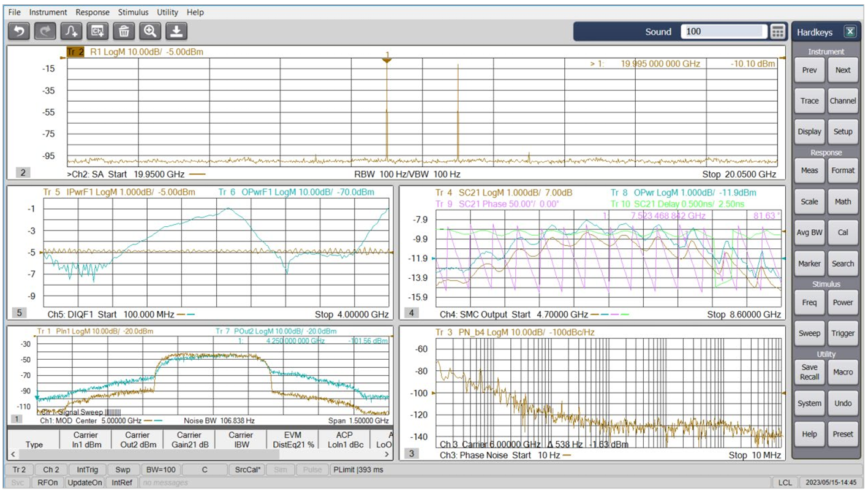The width and height of the screenshot is (868, 494).
Task: Click the Preset hardkey button
Action: (843, 434)
